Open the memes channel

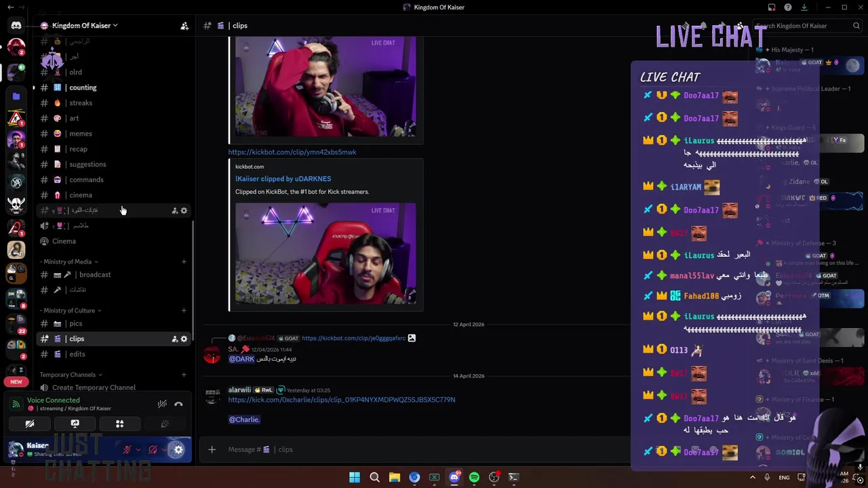[114, 134]
